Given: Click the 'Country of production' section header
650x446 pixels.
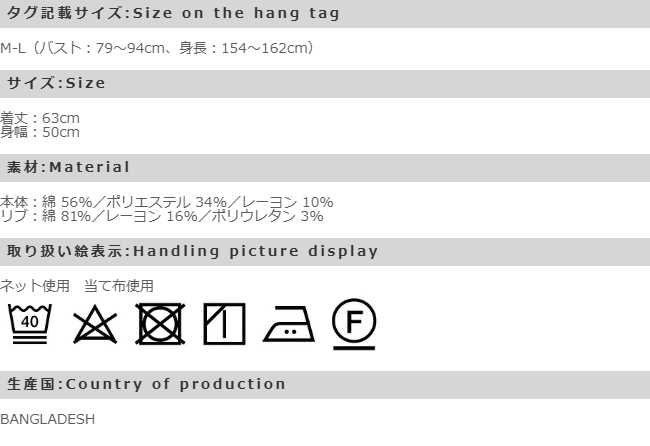Looking at the screenshot, I should point(147,384).
